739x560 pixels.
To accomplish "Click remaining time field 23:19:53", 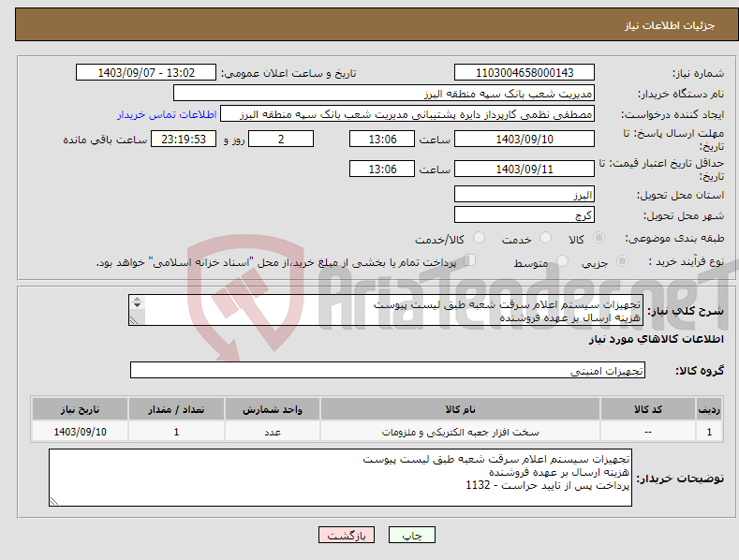I will tap(184, 139).
